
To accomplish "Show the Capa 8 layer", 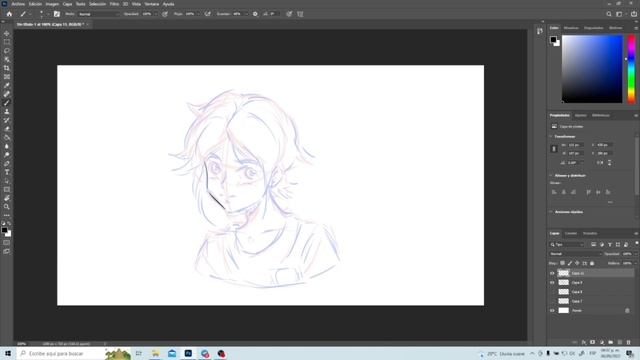I will (552, 292).
